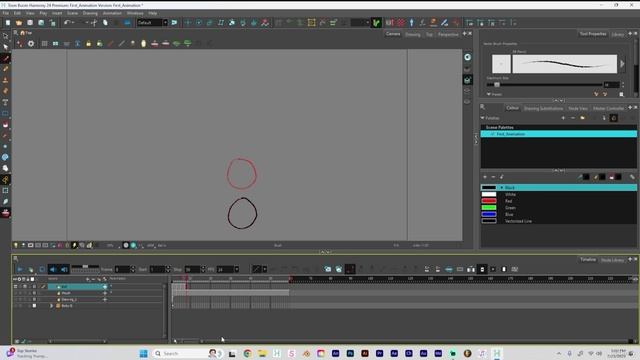Image resolution: width=640 pixels, height=360 pixels.
Task: Select the Red colour swatch
Action: 489,201
